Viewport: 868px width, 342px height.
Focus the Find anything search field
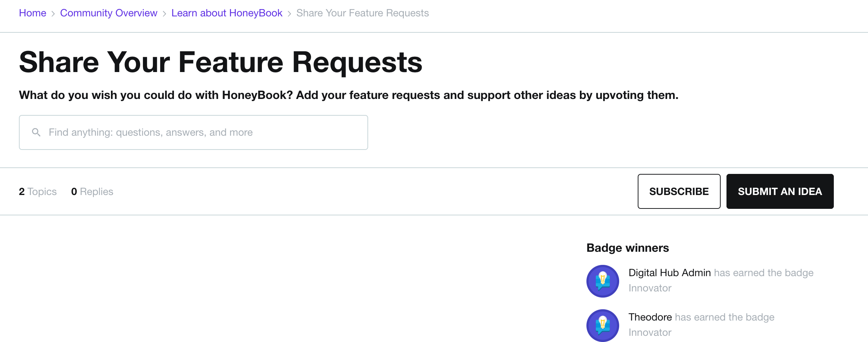click(x=194, y=132)
